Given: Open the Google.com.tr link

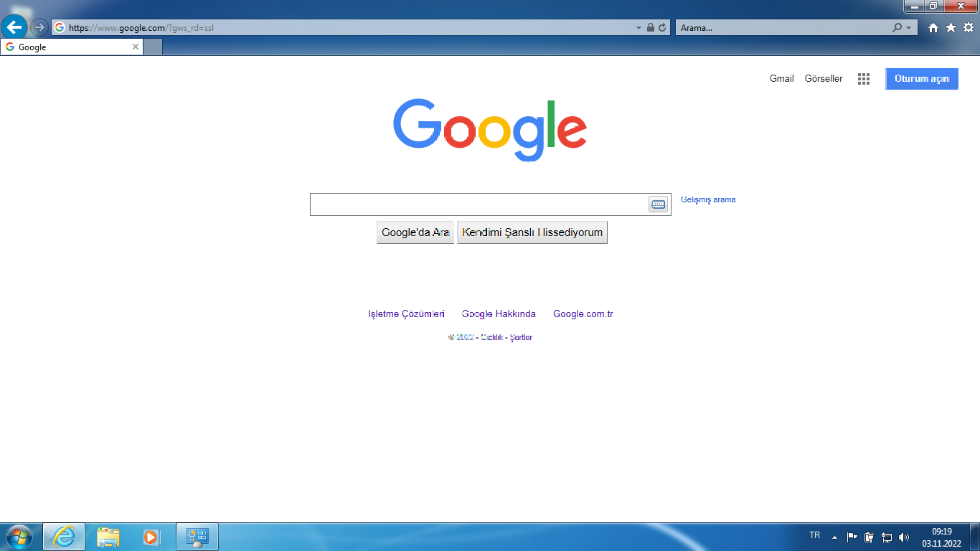Looking at the screenshot, I should (x=583, y=314).
